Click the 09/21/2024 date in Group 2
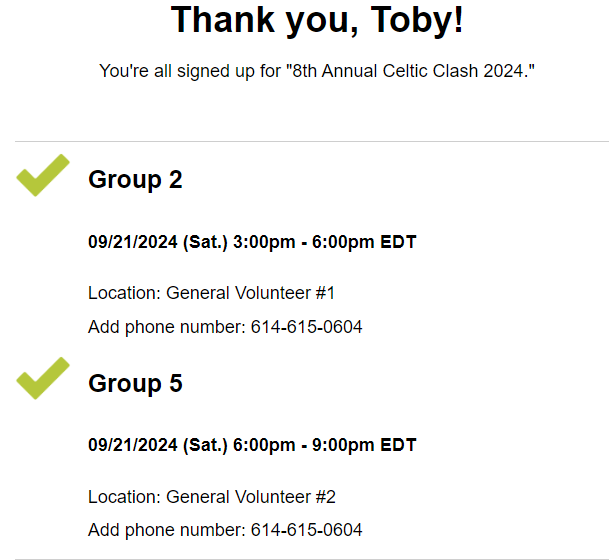 tap(132, 242)
